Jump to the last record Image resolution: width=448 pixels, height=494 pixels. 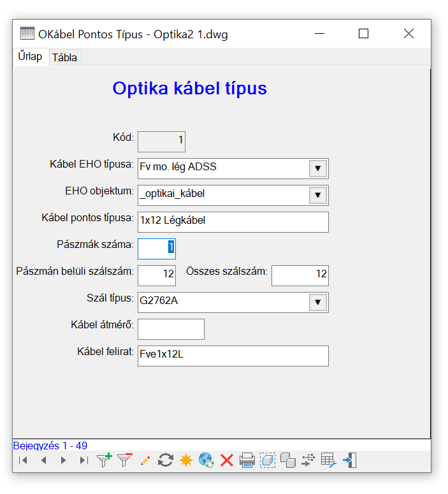click(x=83, y=460)
